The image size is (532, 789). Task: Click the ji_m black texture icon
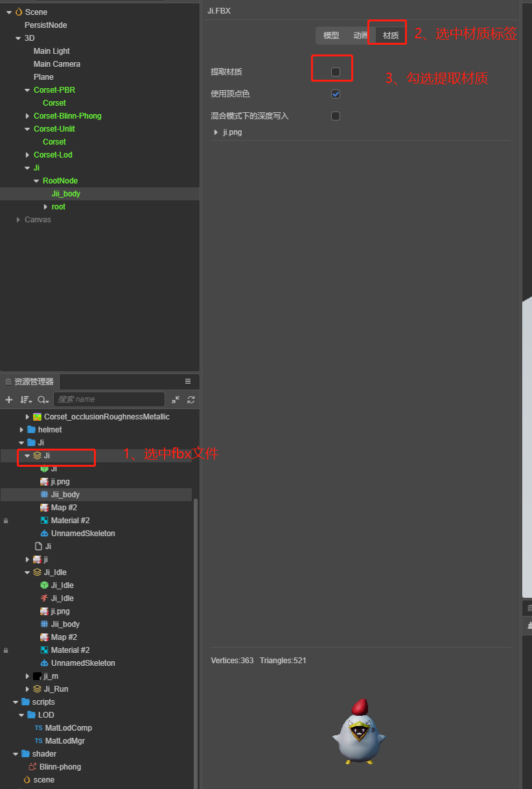tap(37, 676)
